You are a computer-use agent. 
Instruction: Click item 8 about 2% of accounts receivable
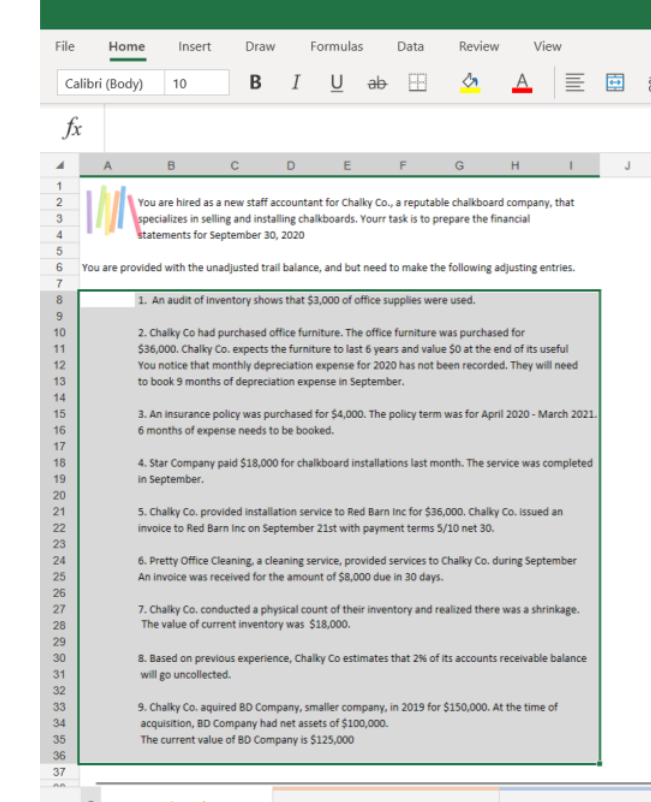(362, 658)
